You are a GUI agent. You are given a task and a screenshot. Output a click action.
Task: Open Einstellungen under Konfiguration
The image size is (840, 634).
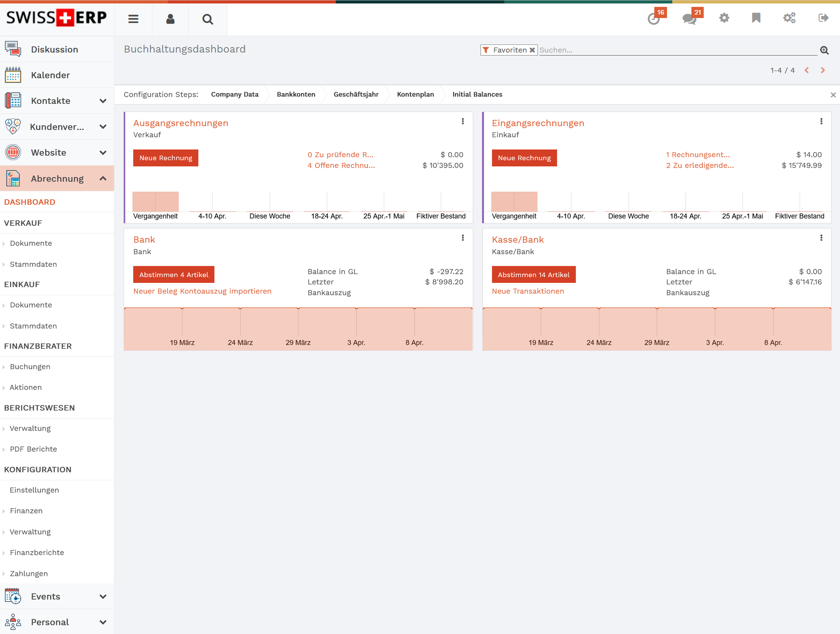34,490
